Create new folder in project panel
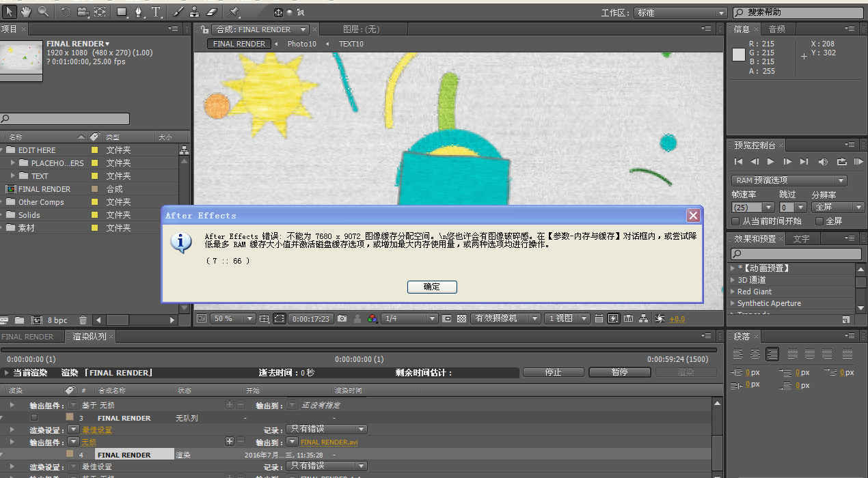The height and width of the screenshot is (478, 868). [19, 320]
